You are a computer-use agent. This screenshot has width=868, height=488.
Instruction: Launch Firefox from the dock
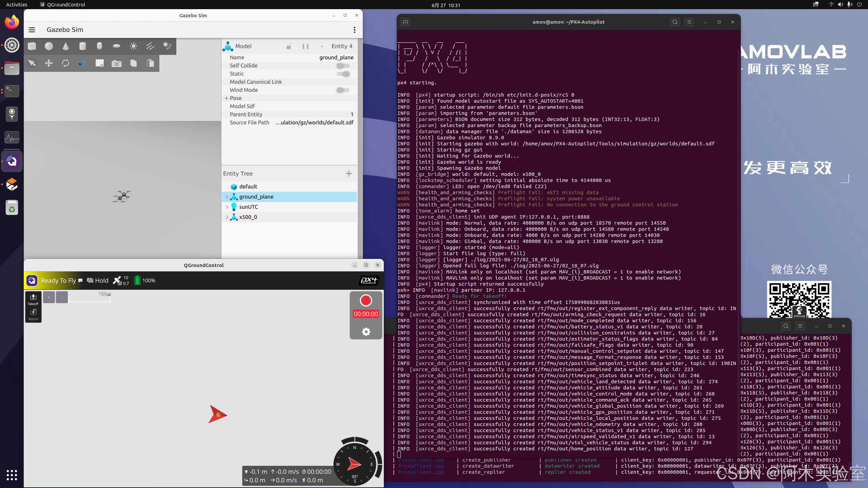[12, 22]
